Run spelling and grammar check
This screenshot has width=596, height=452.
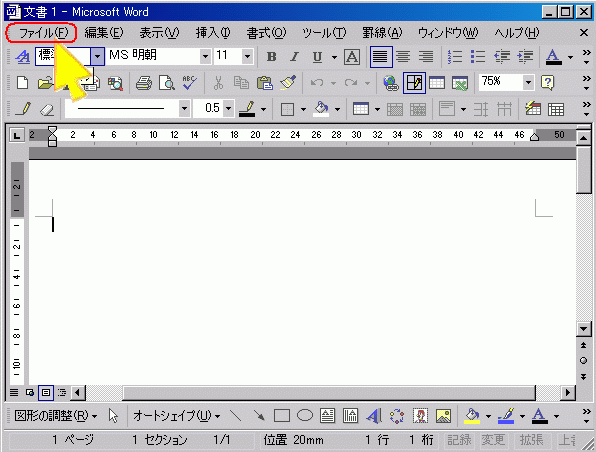pyautogui.click(x=189, y=82)
